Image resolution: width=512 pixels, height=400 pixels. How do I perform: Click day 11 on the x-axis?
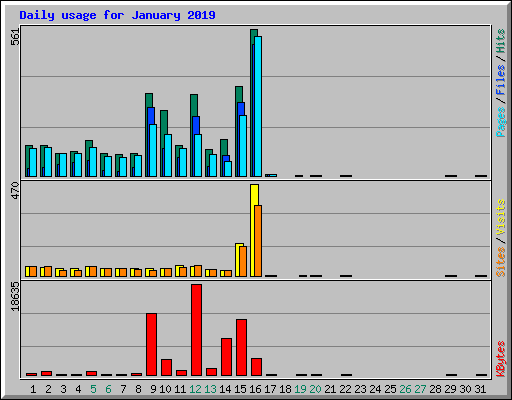click(x=180, y=389)
